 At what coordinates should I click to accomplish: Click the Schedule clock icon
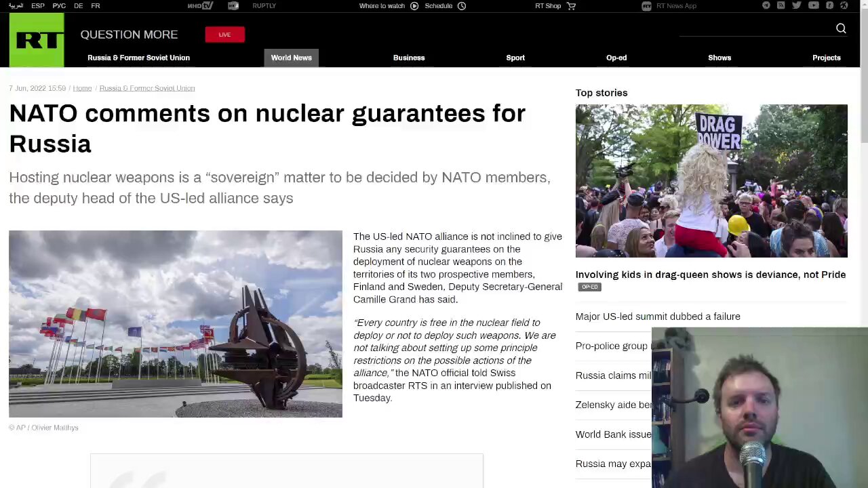[462, 5]
